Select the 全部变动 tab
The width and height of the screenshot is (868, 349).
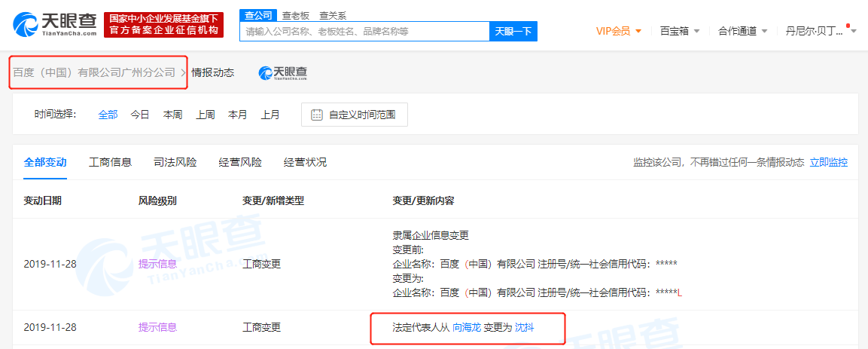tap(45, 162)
